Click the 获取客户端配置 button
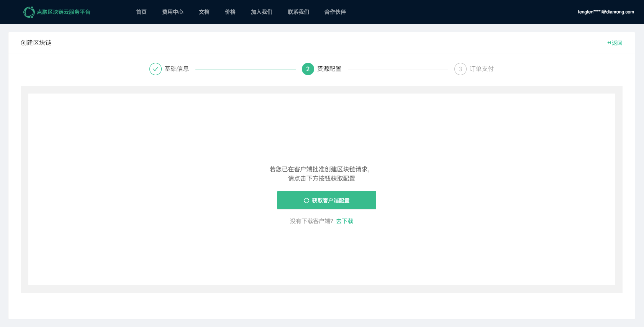Screen dimensions: 644x327 click(326, 200)
